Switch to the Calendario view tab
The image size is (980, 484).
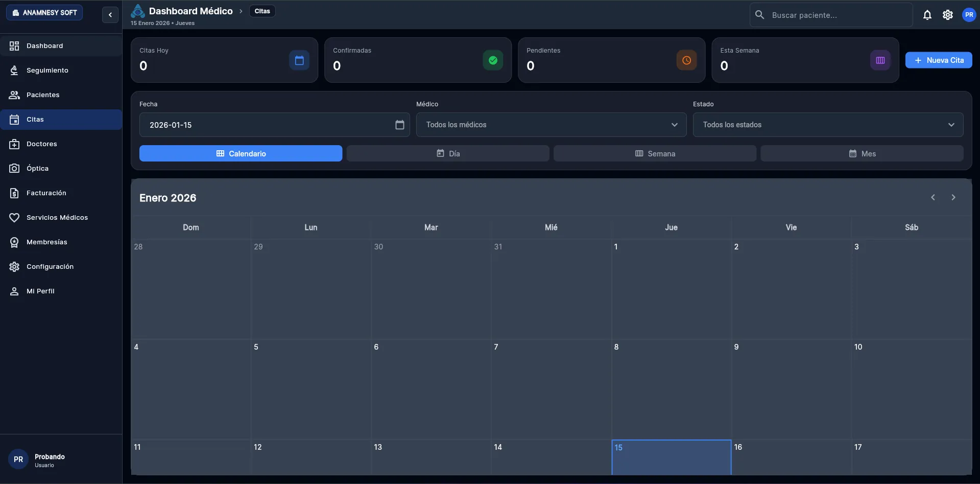[241, 153]
